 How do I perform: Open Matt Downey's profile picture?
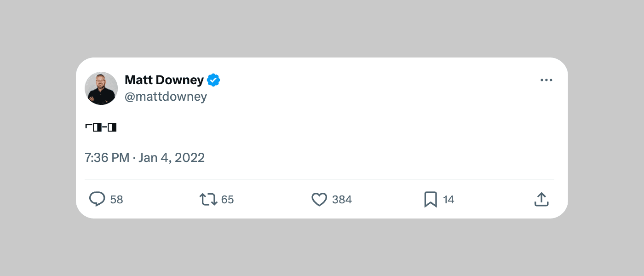pos(101,88)
